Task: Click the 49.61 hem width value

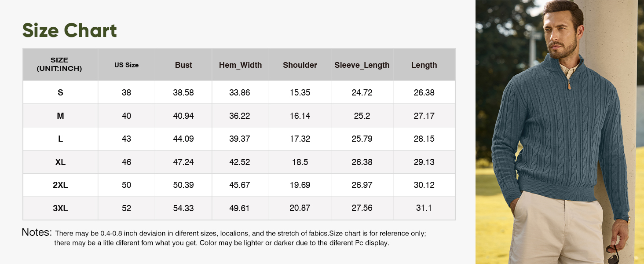Action: (240, 208)
